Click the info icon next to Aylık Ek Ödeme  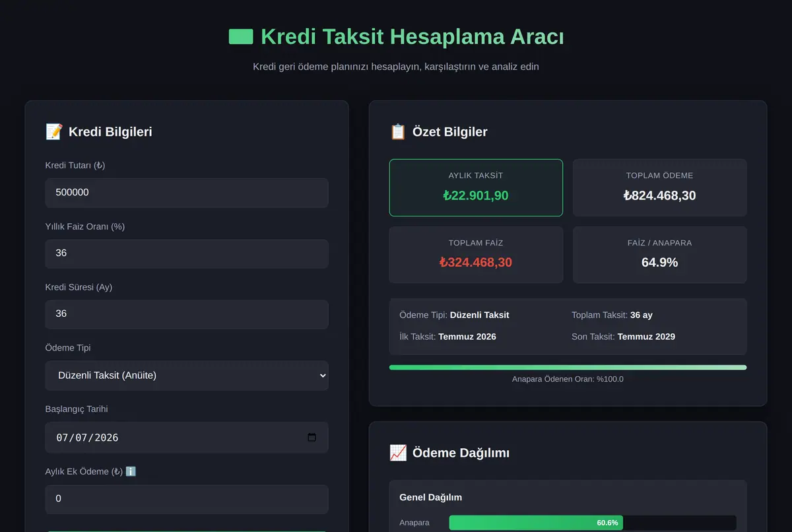tap(131, 471)
